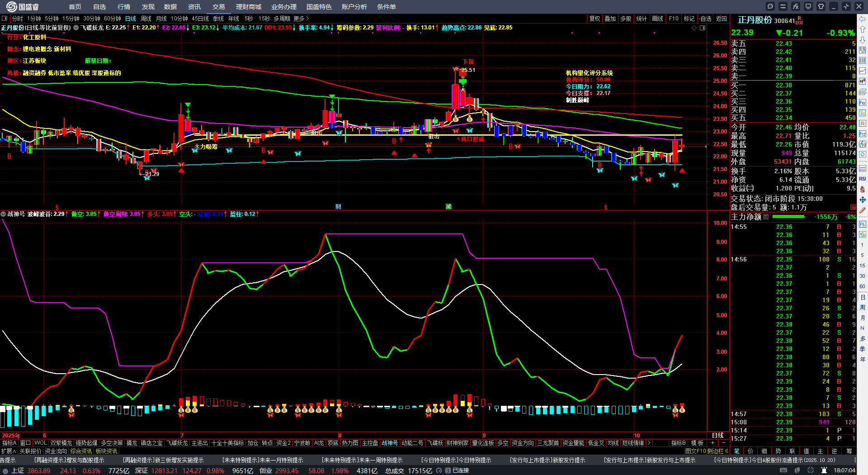The height and width of the screenshot is (475, 868).
Task: Click the 主力净额 green progress bar
Action: point(788,217)
